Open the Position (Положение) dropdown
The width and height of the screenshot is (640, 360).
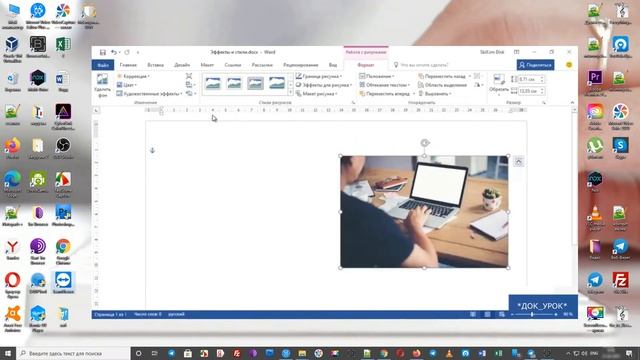[377, 76]
